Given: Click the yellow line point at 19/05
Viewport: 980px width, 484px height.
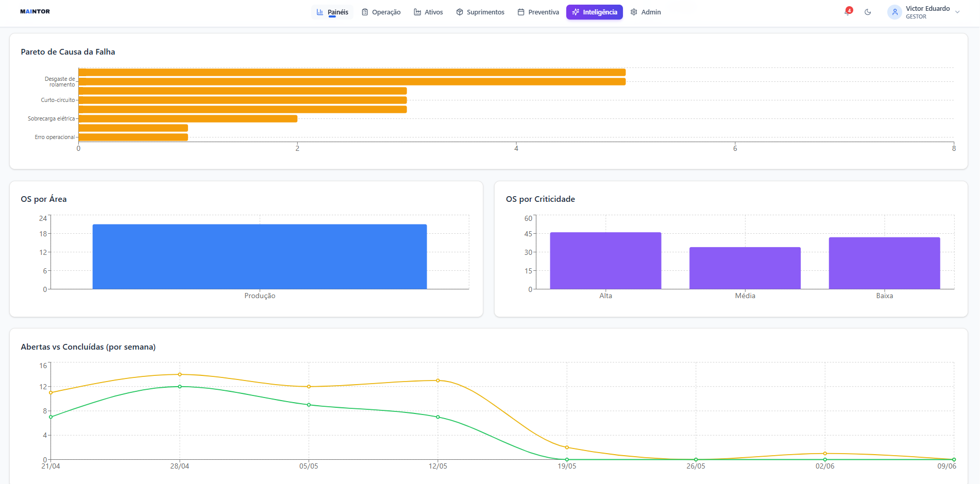Looking at the screenshot, I should 567,447.
